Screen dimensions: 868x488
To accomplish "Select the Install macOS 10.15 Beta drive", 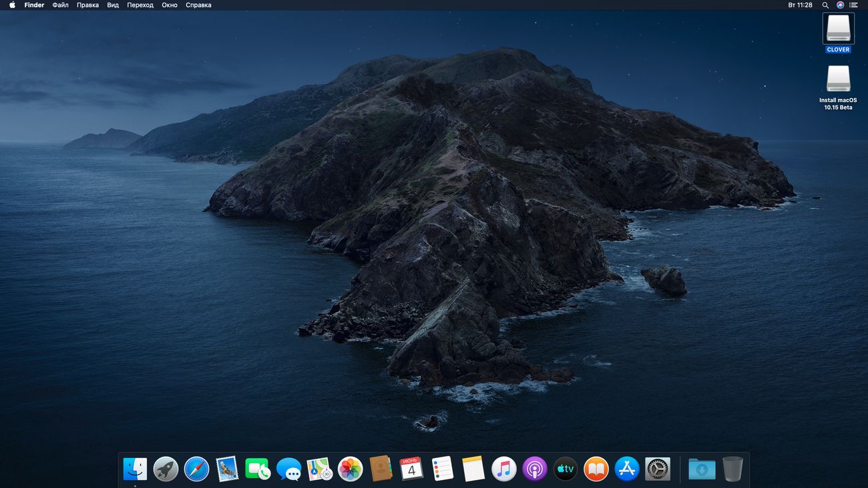I will pos(838,79).
